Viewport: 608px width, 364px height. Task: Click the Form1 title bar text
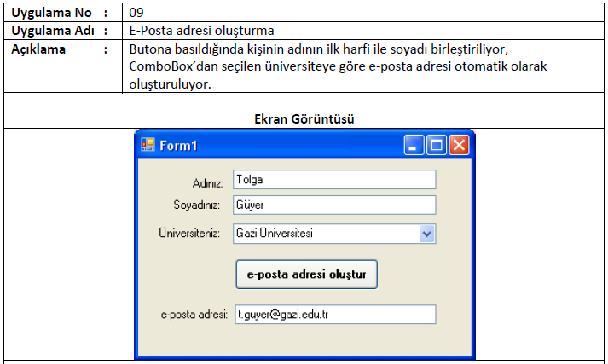tap(178, 146)
